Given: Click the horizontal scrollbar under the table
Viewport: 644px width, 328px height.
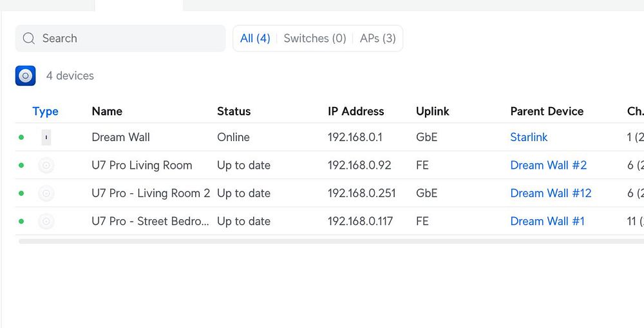Looking at the screenshot, I should [x=322, y=242].
